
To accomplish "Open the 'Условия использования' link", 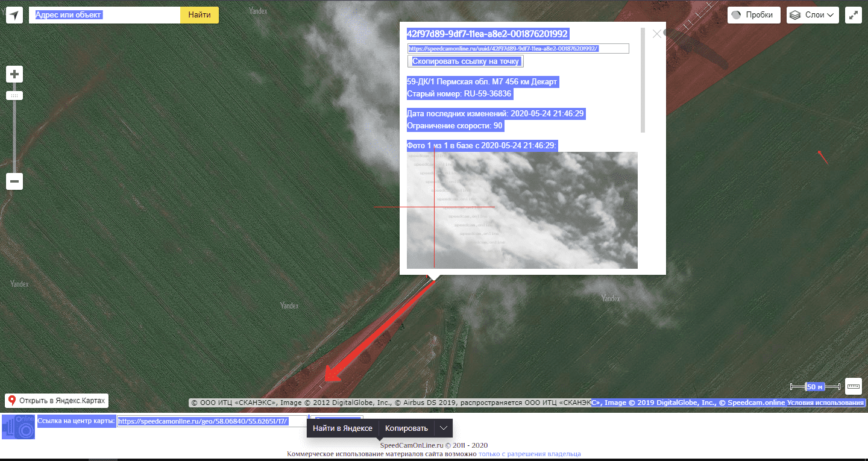I will pyautogui.click(x=826, y=403).
